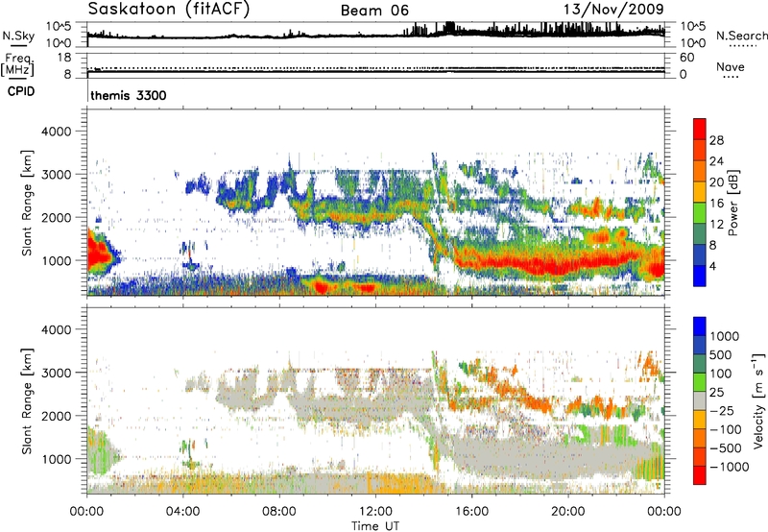Click the left '10^5' noise axis label
This screenshot has height=532, width=768.
click(x=60, y=27)
